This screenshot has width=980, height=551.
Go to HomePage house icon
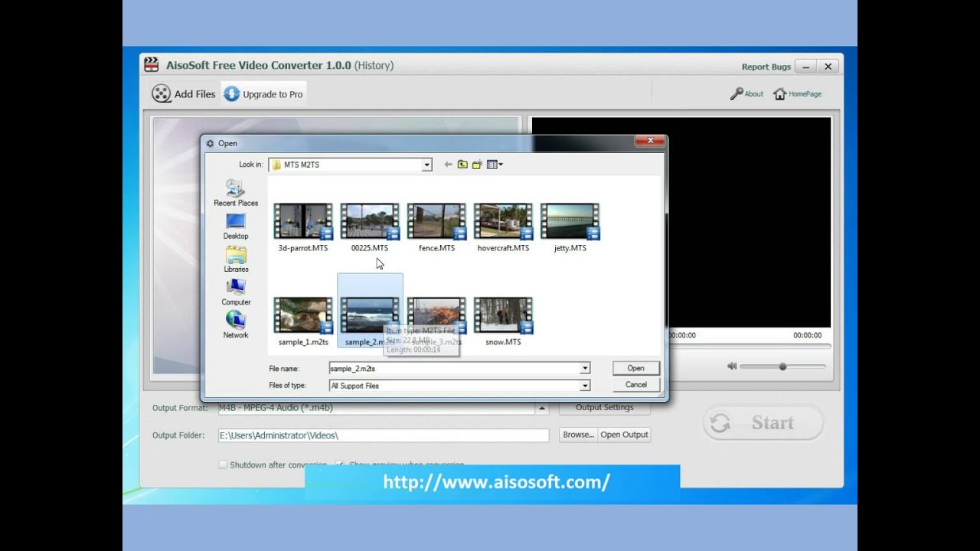click(x=779, y=93)
